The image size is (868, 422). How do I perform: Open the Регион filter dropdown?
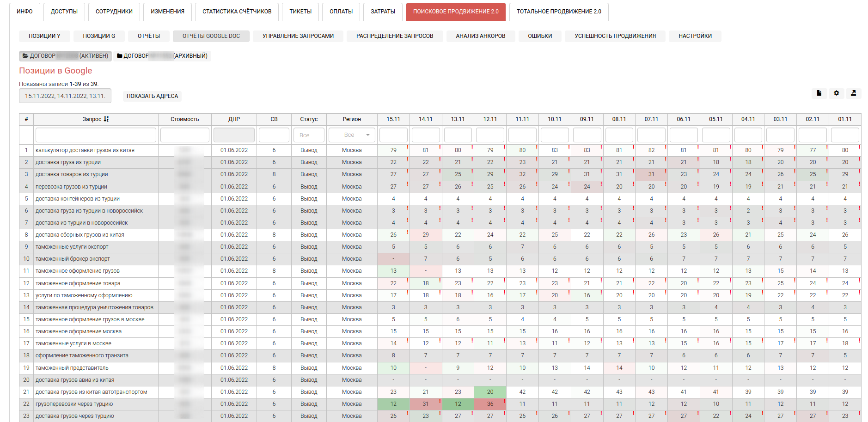[352, 135]
